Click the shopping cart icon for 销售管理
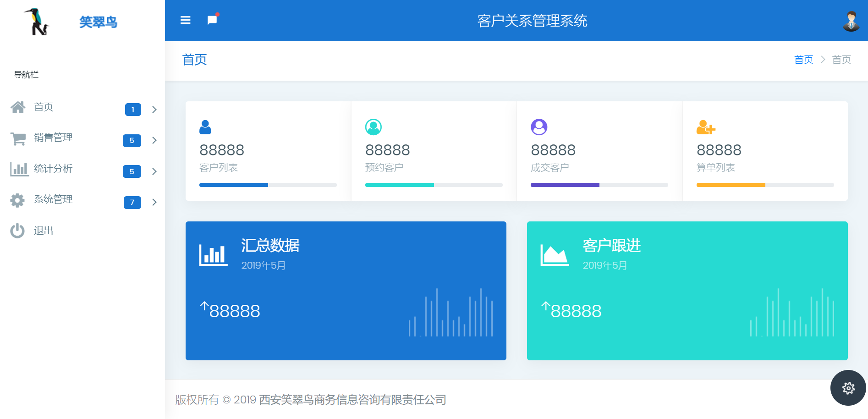The image size is (868, 419). tap(18, 138)
